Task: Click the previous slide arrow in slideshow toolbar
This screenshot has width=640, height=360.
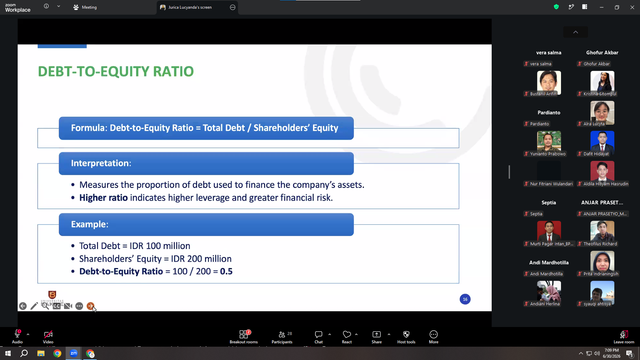Action: click(x=23, y=306)
